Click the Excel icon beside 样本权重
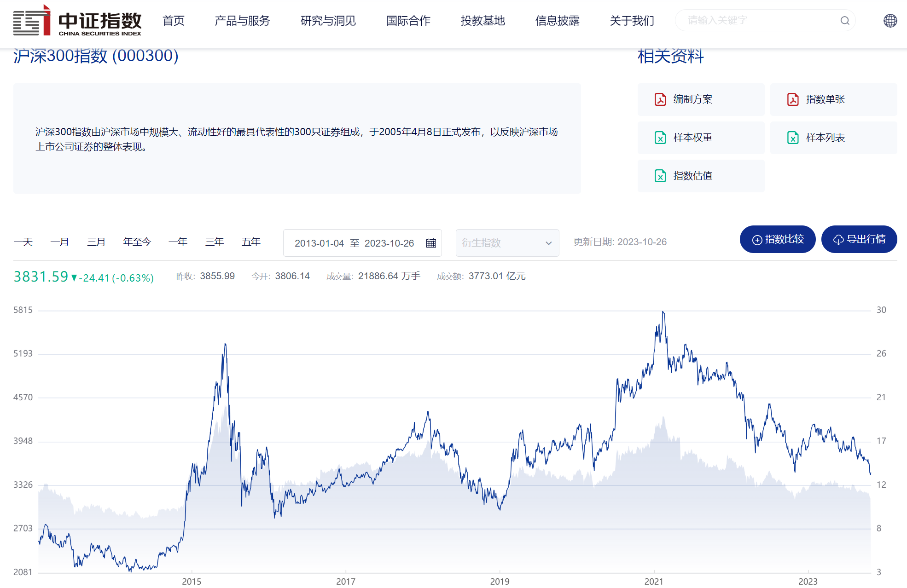The image size is (907, 588). (x=660, y=138)
